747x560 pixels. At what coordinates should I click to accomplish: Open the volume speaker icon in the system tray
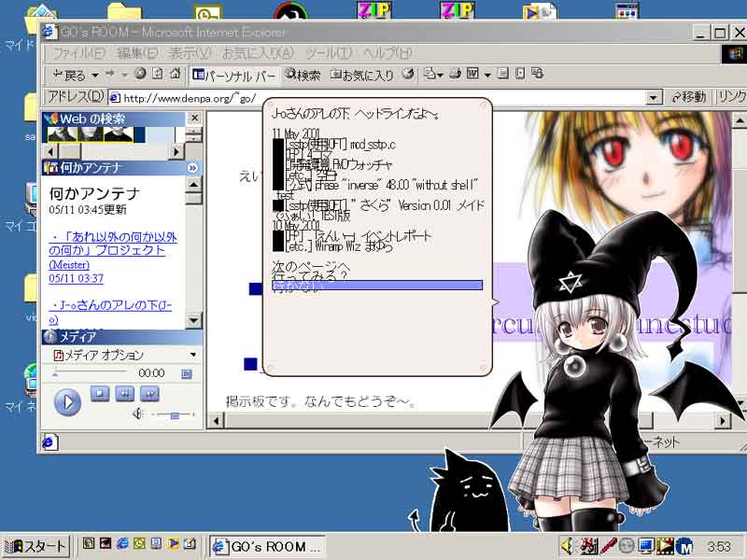click(567, 544)
